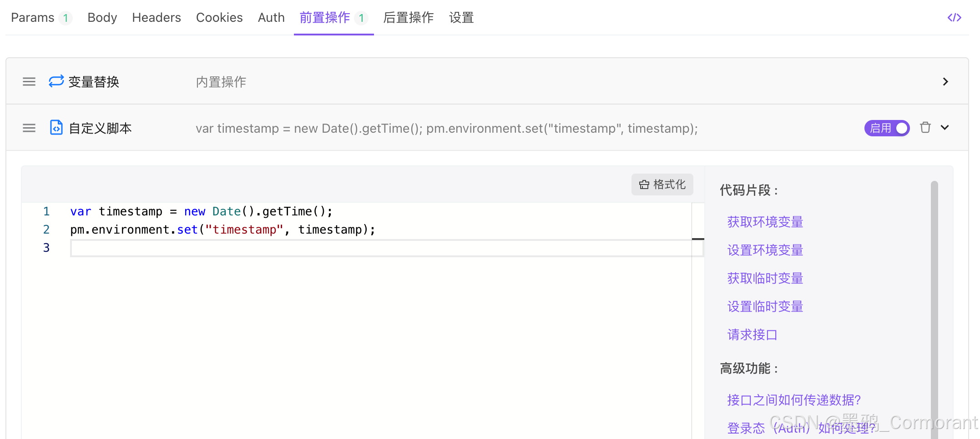Click the 变量替换 row title
The image size is (980, 439).
coord(94,82)
